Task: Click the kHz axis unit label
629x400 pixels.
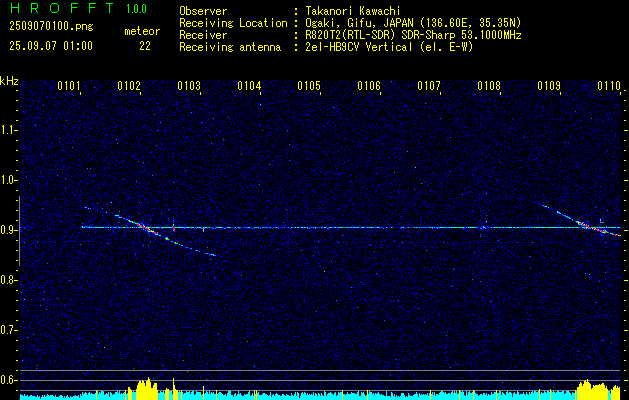Action: pyautogui.click(x=9, y=81)
